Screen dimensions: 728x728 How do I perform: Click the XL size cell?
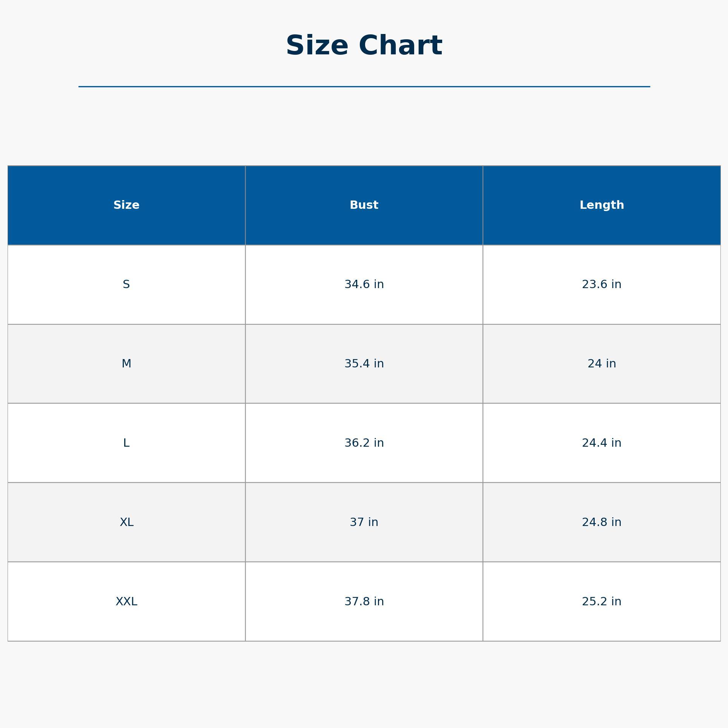click(126, 522)
